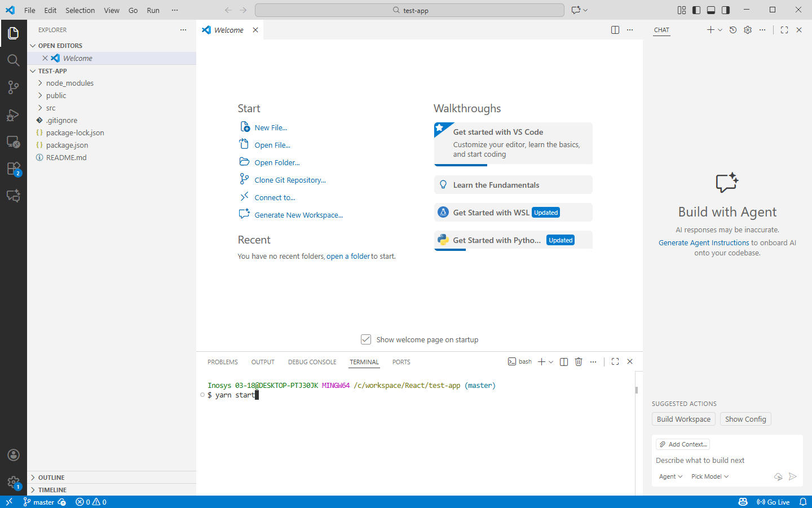812x508 pixels.
Task: Open the Search view in activity bar
Action: [x=14, y=60]
